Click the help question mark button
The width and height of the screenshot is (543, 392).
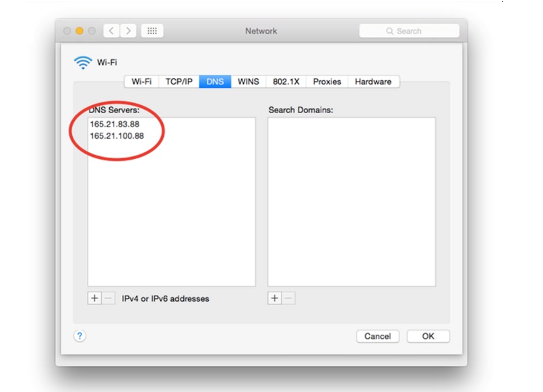click(79, 335)
